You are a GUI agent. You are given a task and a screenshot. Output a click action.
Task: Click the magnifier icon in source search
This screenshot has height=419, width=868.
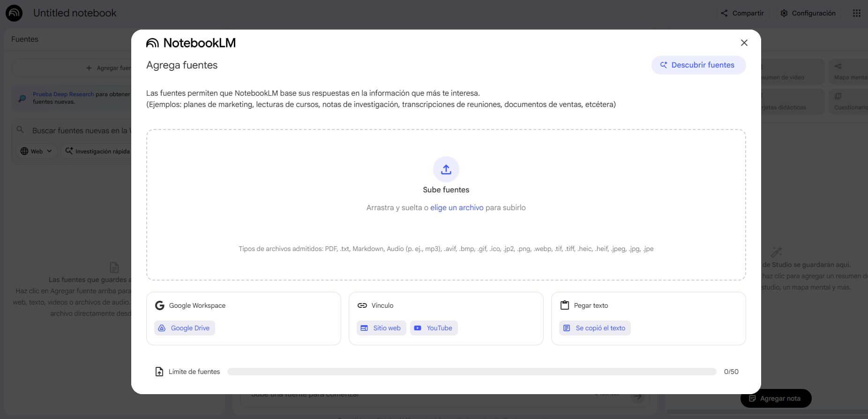(x=20, y=130)
